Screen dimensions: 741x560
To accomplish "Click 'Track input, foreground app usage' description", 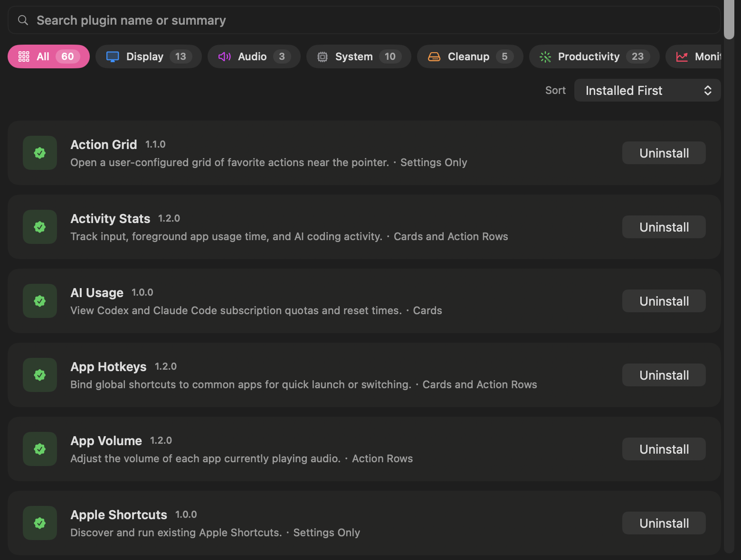I will [x=226, y=236].
